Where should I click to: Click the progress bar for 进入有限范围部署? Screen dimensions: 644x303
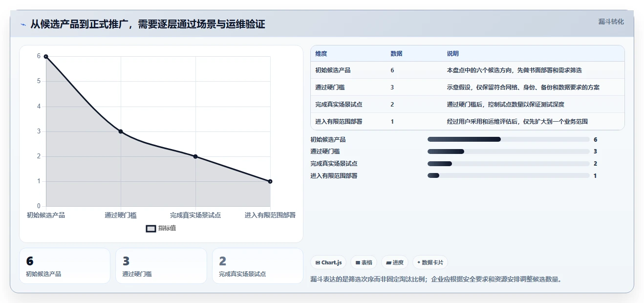click(x=509, y=175)
